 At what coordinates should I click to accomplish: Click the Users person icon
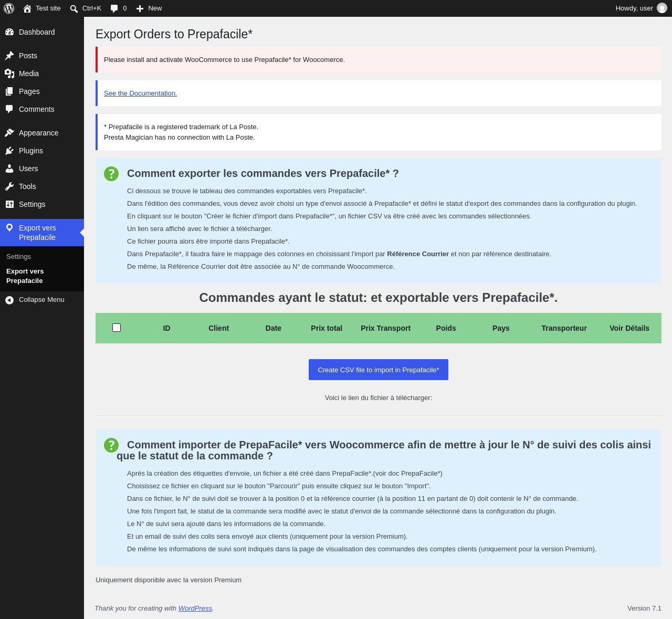tap(9, 169)
